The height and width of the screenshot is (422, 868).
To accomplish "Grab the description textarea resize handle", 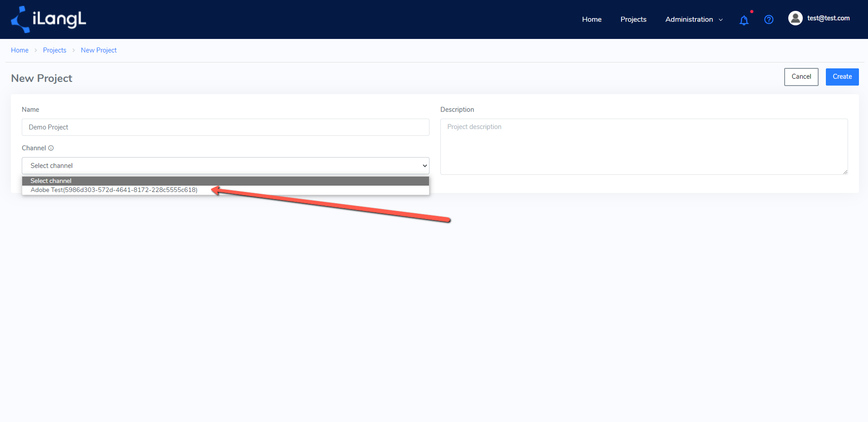I will (845, 172).
